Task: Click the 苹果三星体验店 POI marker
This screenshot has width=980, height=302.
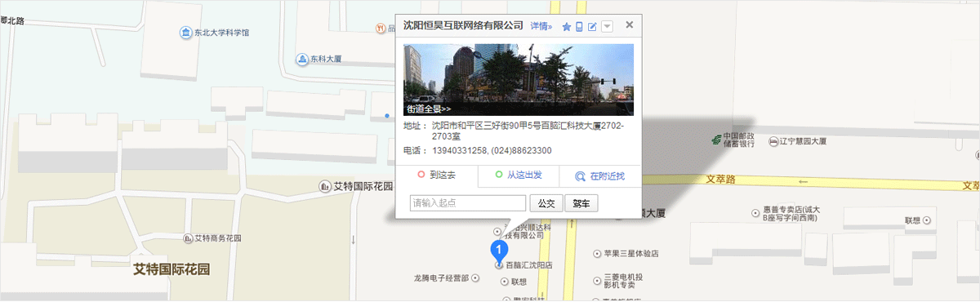Action: click(x=596, y=254)
